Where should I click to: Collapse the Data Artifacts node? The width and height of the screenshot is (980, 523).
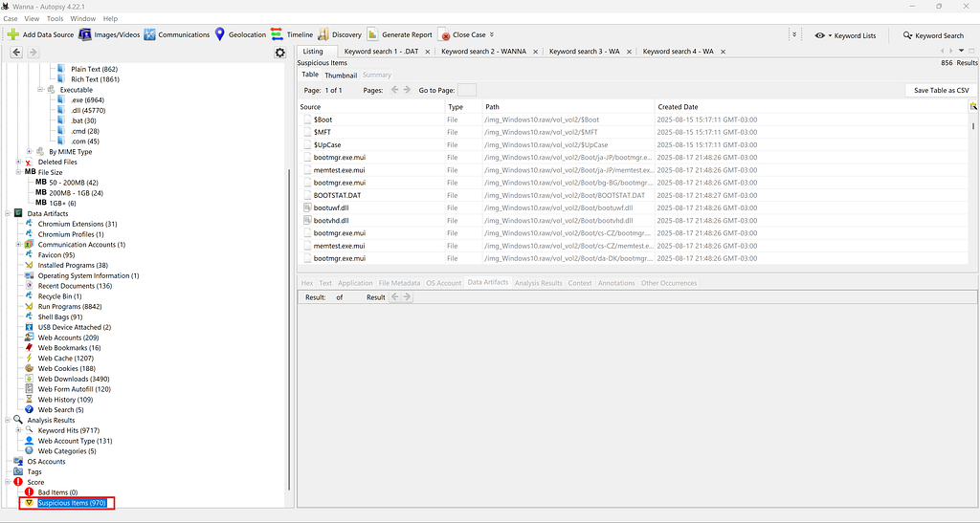click(8, 213)
